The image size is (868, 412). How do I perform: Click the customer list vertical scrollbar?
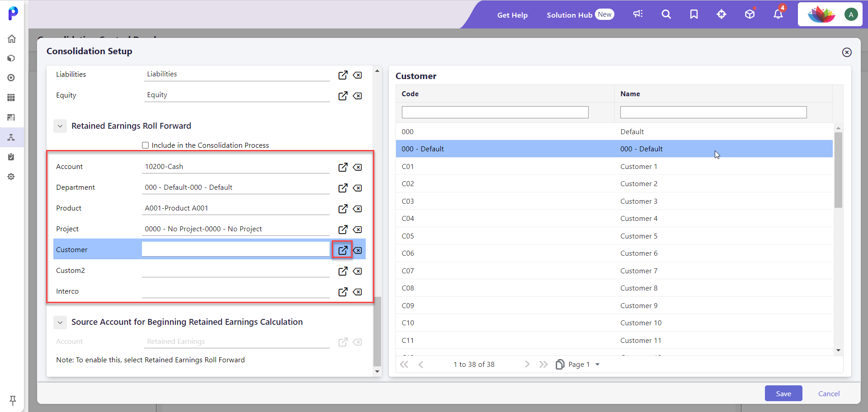(838, 170)
